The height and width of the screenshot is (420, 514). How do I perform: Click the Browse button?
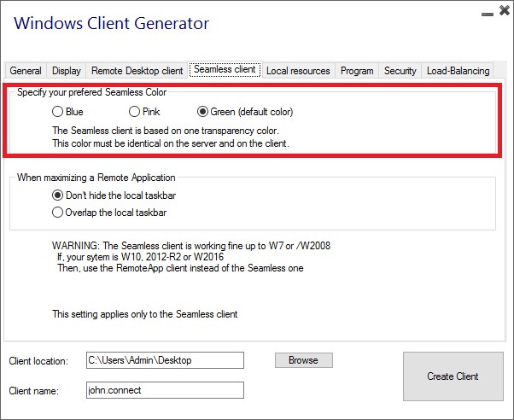303,360
